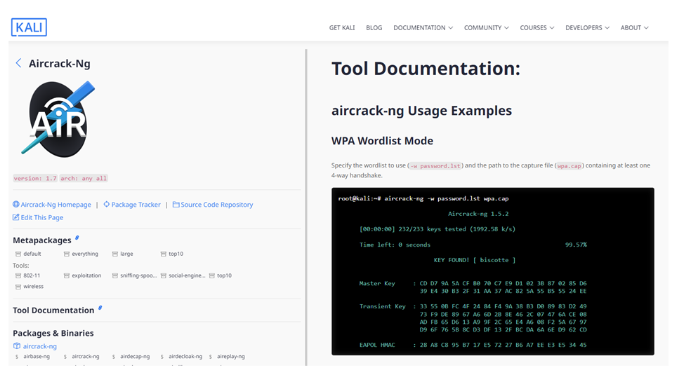Click the everything metapackage icon

pyautogui.click(x=67, y=254)
